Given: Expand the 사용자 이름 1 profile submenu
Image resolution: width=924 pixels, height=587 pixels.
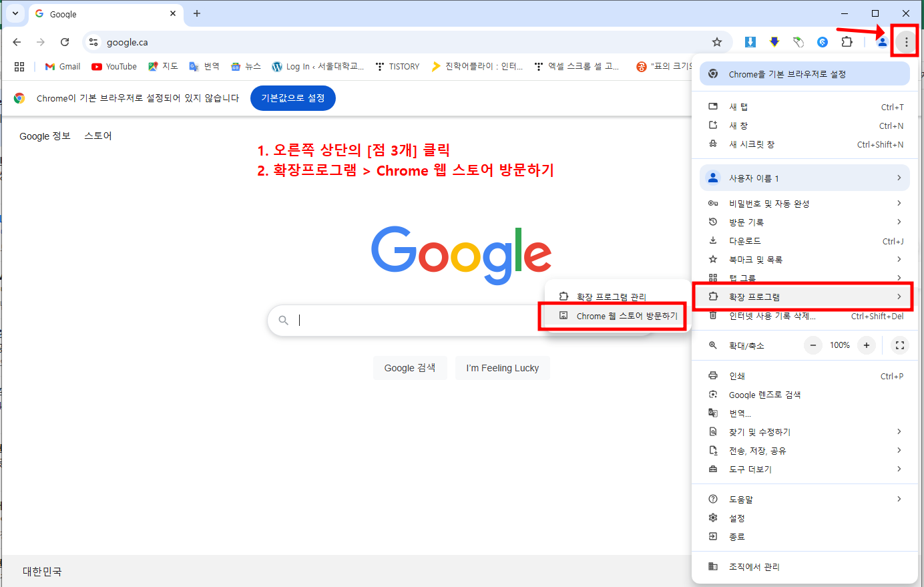Looking at the screenshot, I should 804,178.
